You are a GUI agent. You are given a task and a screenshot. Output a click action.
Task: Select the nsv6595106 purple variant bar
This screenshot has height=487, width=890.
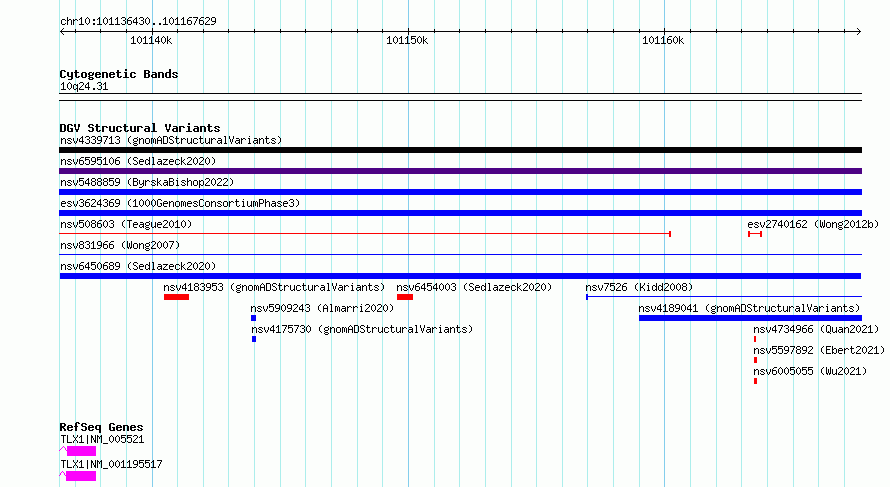tap(460, 171)
